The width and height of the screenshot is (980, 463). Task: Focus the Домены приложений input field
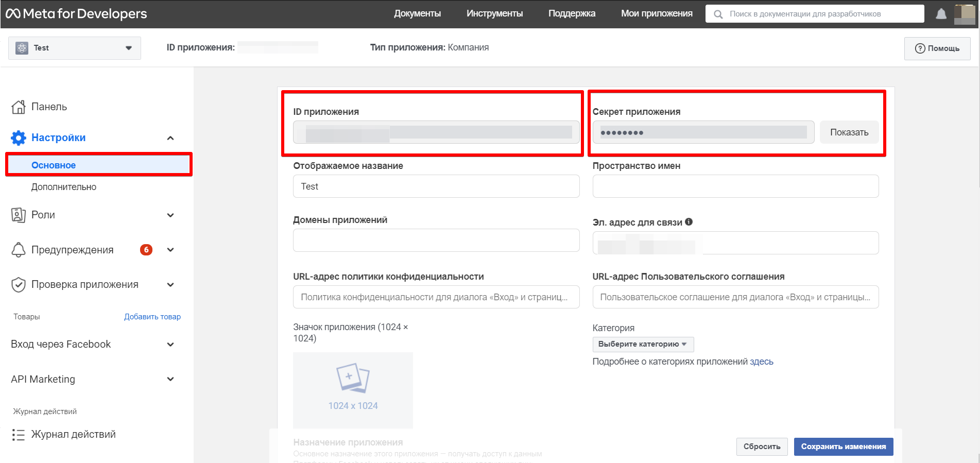click(x=436, y=241)
